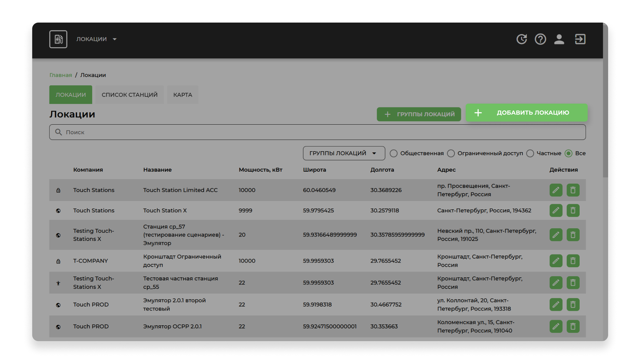This screenshot has width=640, height=364.
Task: Open the user profile icon
Action: pos(559,39)
